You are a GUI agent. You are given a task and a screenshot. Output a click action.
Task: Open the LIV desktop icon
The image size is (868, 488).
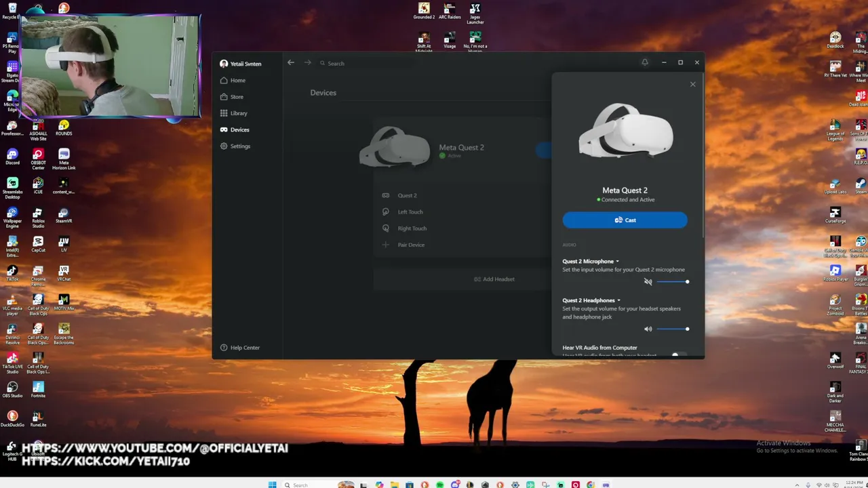click(x=64, y=245)
